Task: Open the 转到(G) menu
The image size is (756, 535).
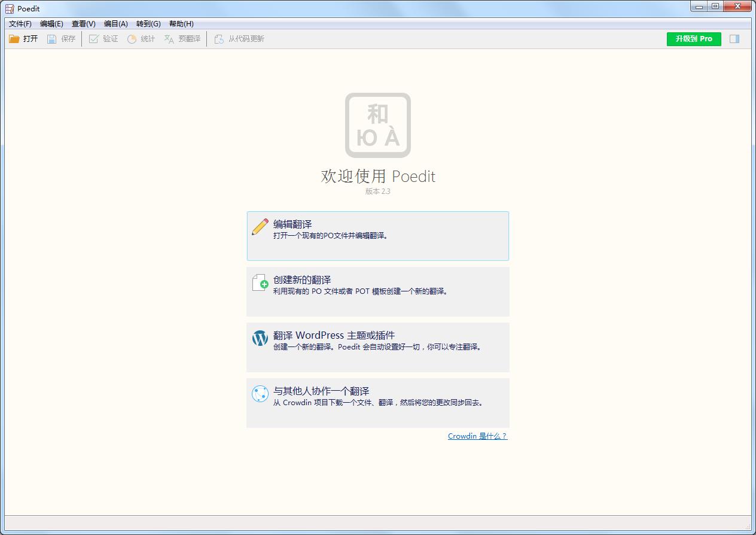Action: [148, 24]
